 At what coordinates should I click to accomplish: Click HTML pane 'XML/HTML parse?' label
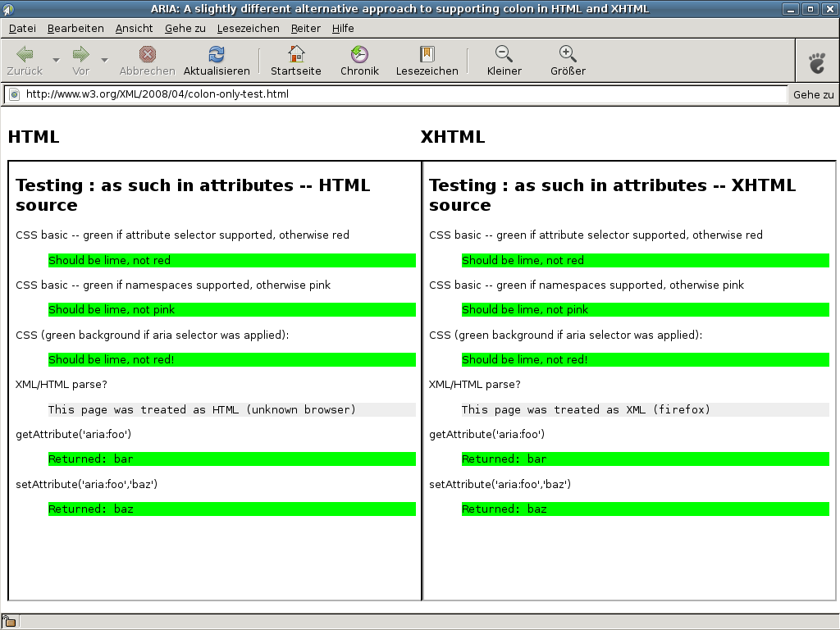(62, 385)
